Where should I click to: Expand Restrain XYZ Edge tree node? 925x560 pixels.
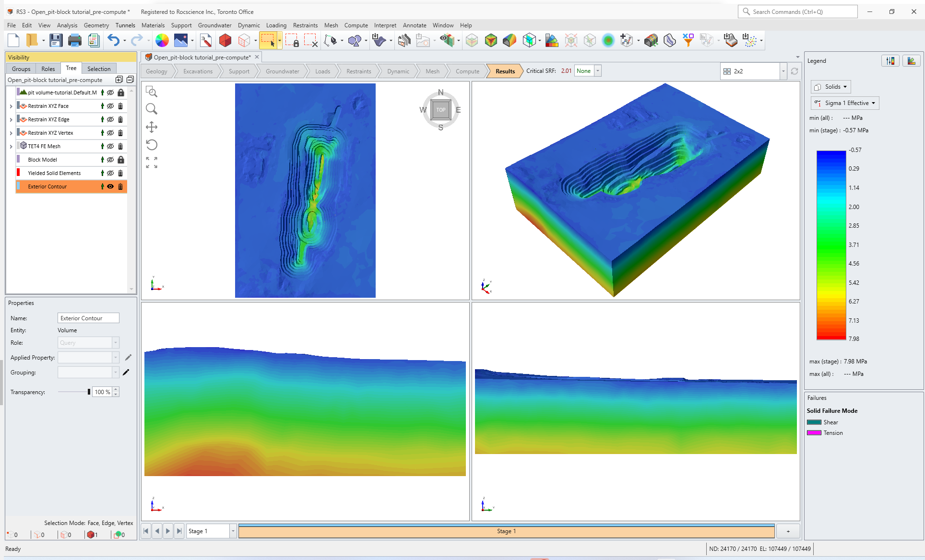pos(11,119)
